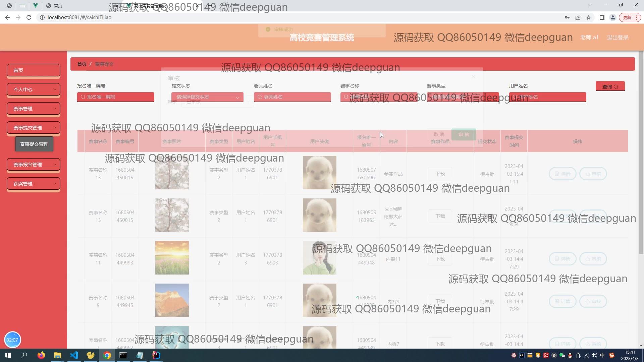Open the girl avatar in the 内容11 row
Screen dimensions: 644x362
320,258
